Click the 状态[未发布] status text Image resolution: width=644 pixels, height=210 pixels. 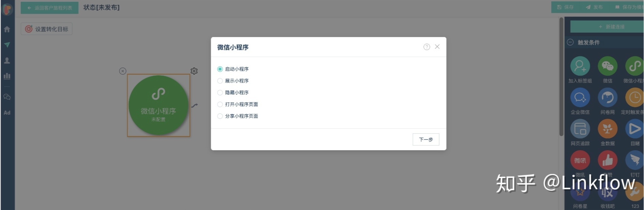tap(102, 7)
